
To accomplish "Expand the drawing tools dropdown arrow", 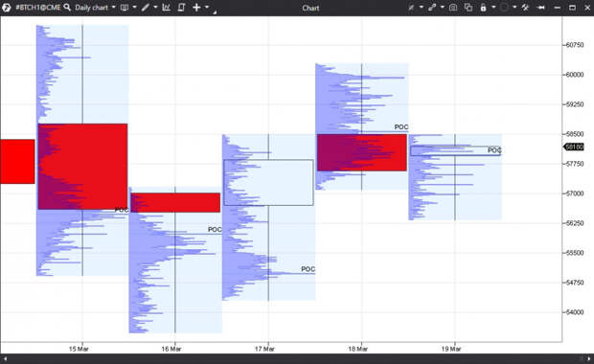I will 155,8.
